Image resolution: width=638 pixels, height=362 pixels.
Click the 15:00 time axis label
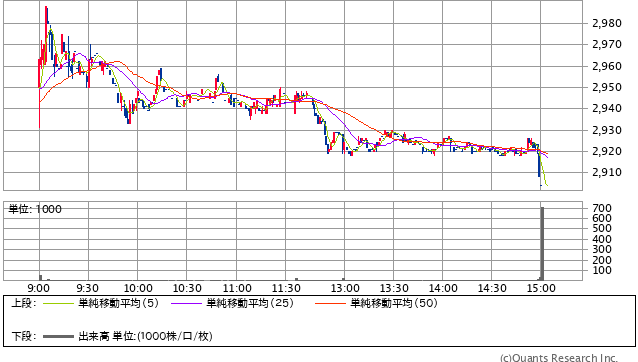point(541,288)
